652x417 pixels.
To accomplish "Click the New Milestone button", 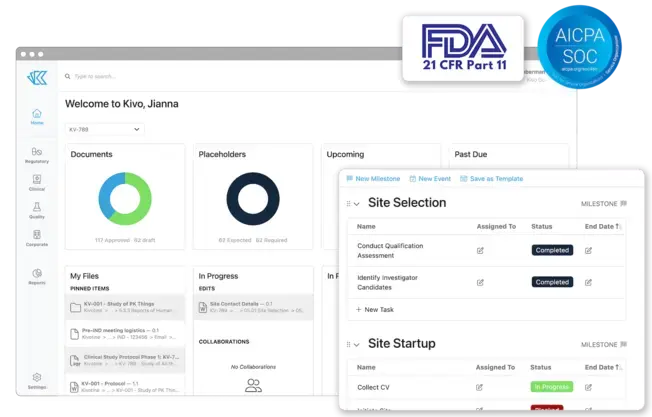I will pos(373,178).
